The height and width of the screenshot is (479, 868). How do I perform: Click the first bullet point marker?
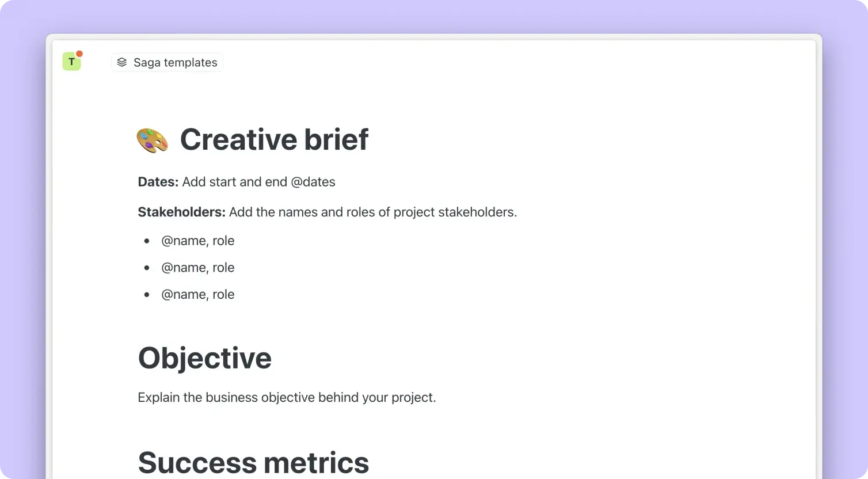(x=147, y=241)
